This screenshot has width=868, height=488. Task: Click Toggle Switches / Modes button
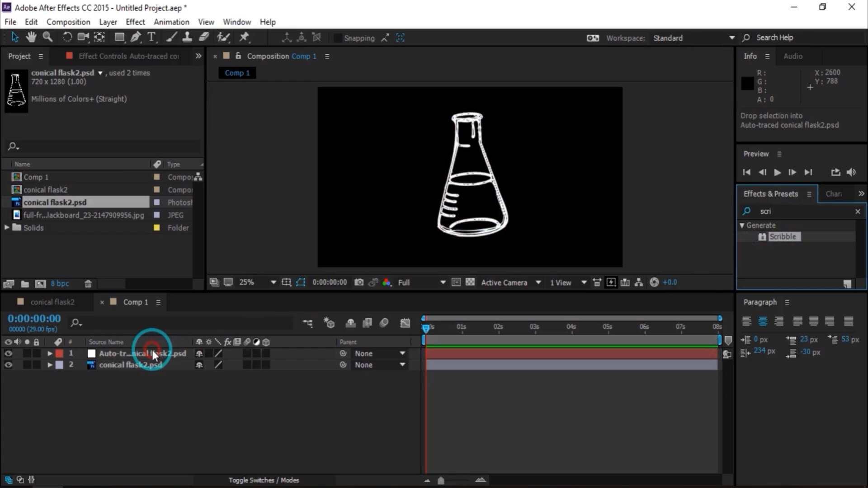264,480
